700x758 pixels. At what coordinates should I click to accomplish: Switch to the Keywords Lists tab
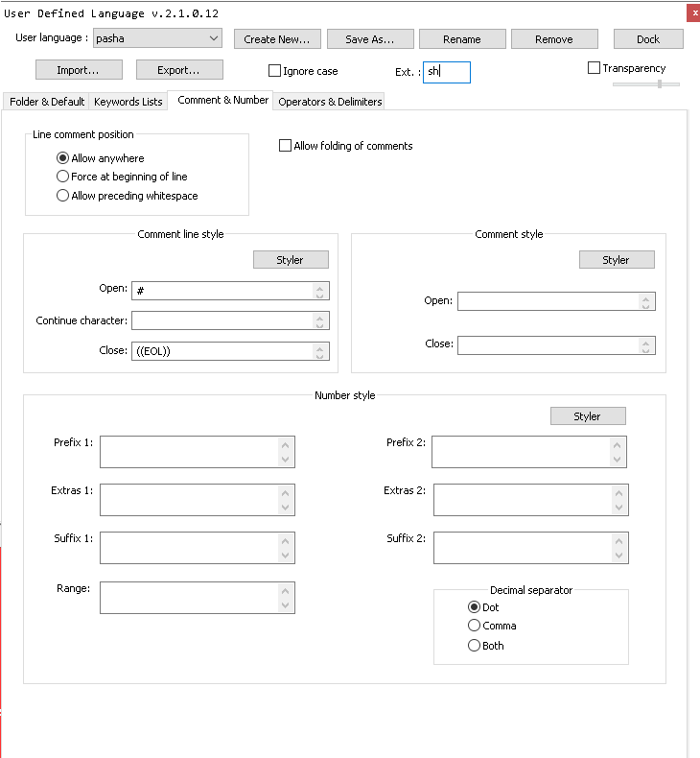coord(128,102)
